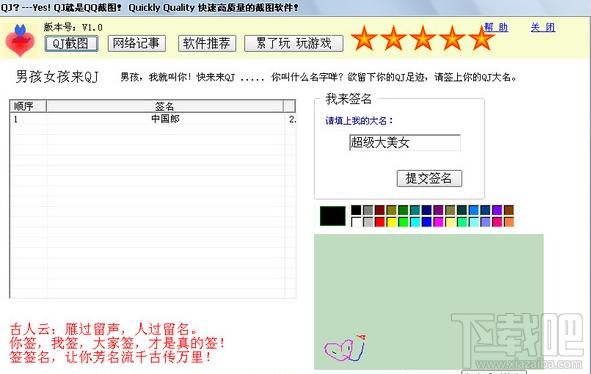Pick the bright blue swatch in bottom row

[427, 222]
